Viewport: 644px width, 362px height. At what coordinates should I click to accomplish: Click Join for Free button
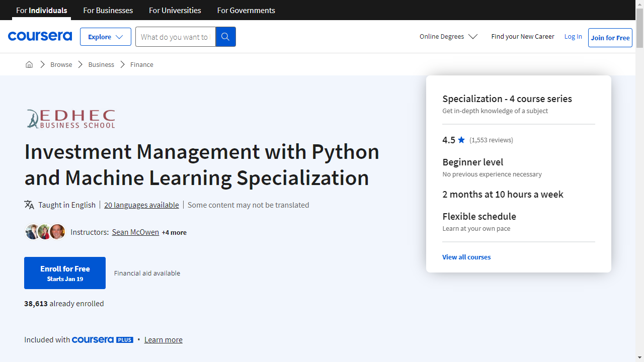pos(610,38)
